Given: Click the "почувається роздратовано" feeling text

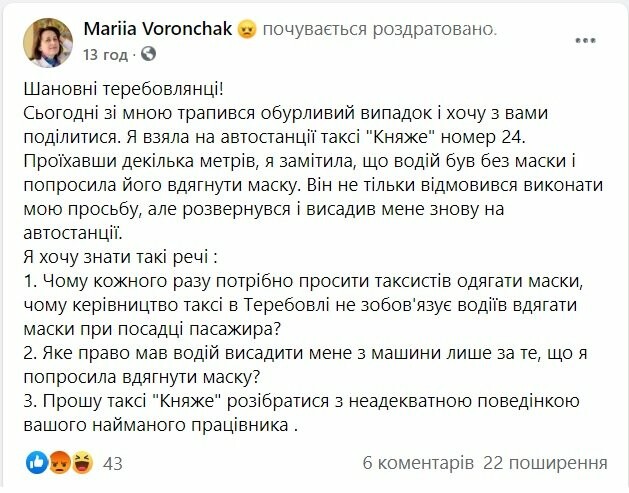Looking at the screenshot, I should pos(379,29).
